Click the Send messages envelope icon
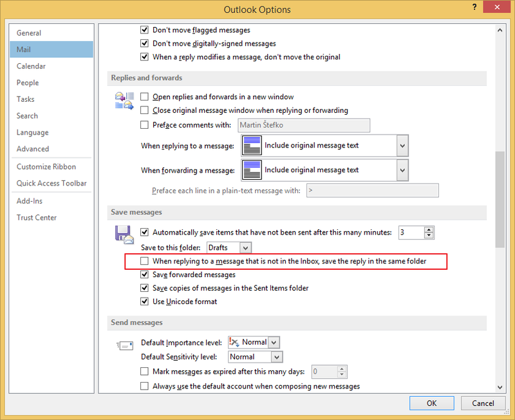The height and width of the screenshot is (420, 515). (125, 345)
